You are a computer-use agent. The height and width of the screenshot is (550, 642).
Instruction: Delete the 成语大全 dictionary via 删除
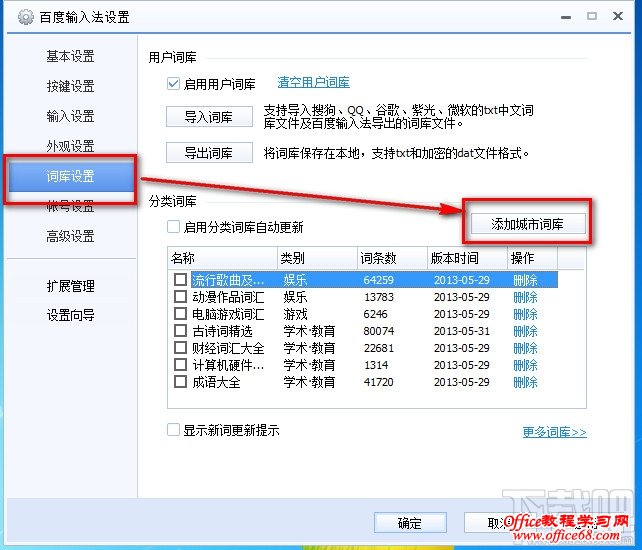[525, 382]
